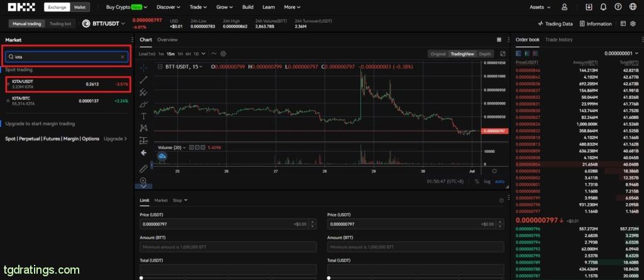
Task: Show combined order book view
Action: click(x=518, y=53)
